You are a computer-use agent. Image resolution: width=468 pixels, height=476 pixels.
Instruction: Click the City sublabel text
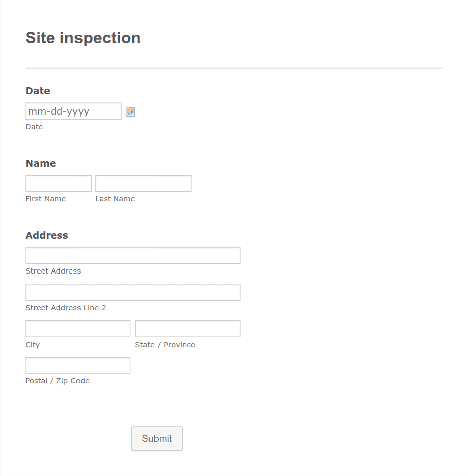pyautogui.click(x=33, y=345)
